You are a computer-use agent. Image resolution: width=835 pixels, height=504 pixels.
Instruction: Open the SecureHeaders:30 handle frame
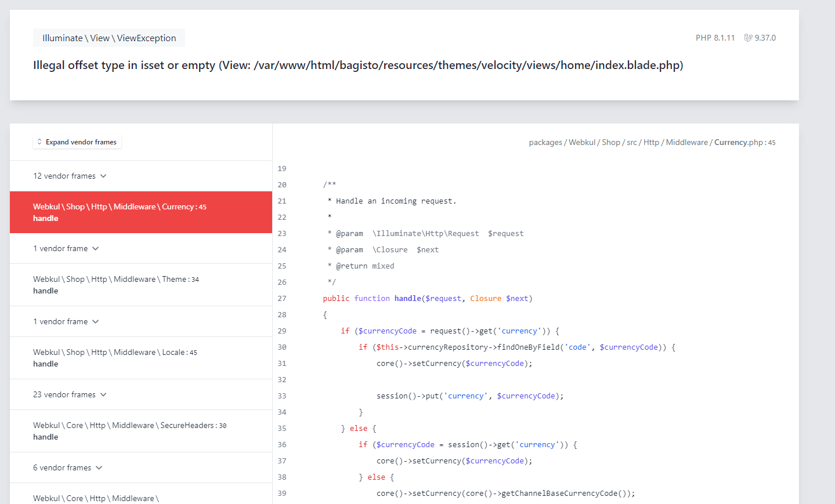tap(141, 431)
